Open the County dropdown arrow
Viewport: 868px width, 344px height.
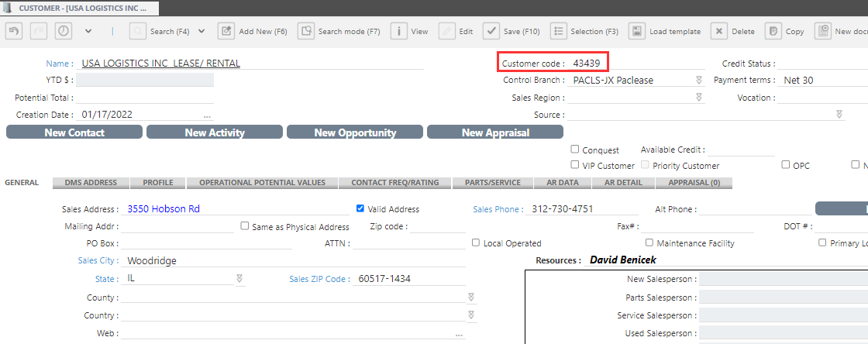click(471, 298)
